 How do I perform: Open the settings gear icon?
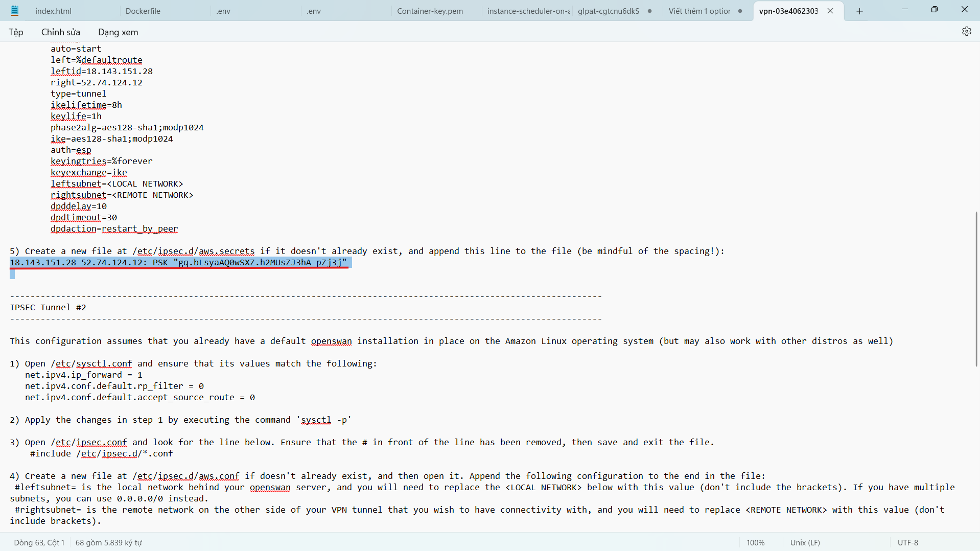(x=966, y=31)
